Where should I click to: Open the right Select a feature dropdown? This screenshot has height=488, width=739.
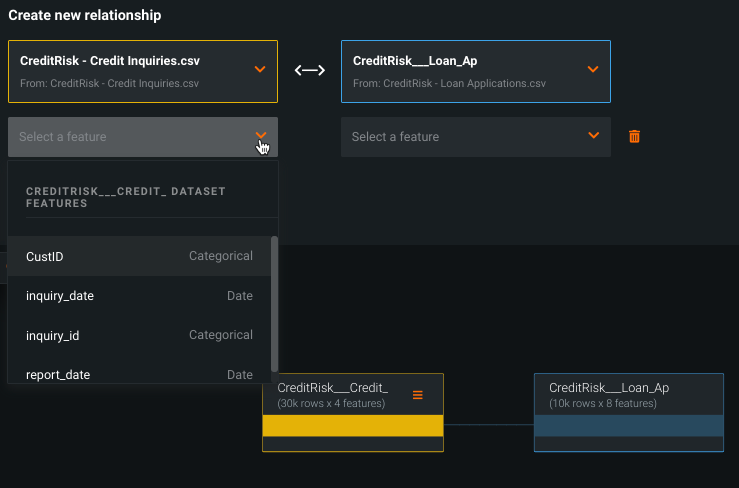point(593,136)
